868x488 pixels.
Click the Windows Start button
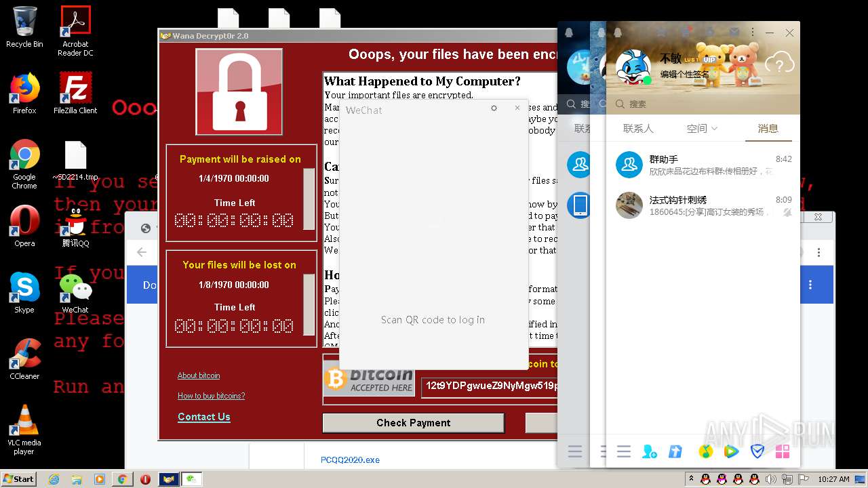[x=18, y=479]
